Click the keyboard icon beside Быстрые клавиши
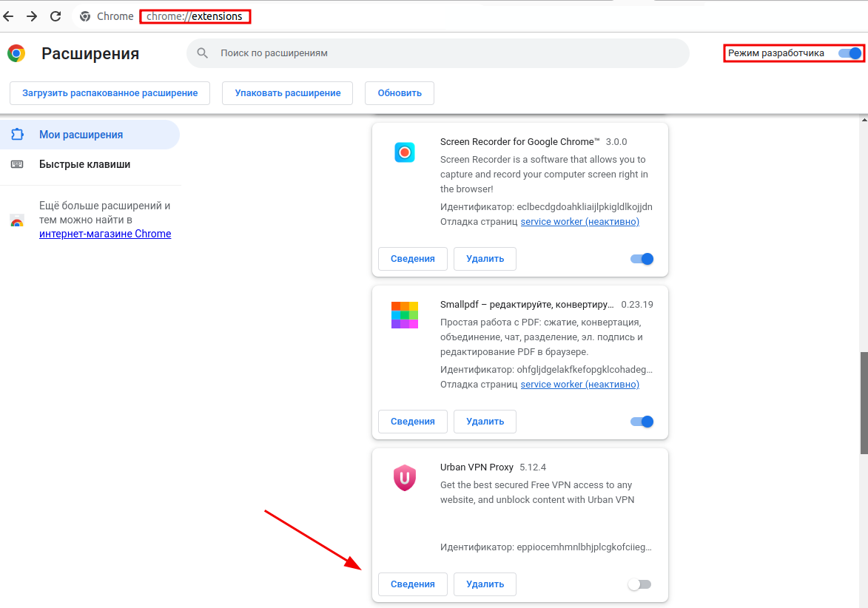868x608 pixels. coord(17,164)
